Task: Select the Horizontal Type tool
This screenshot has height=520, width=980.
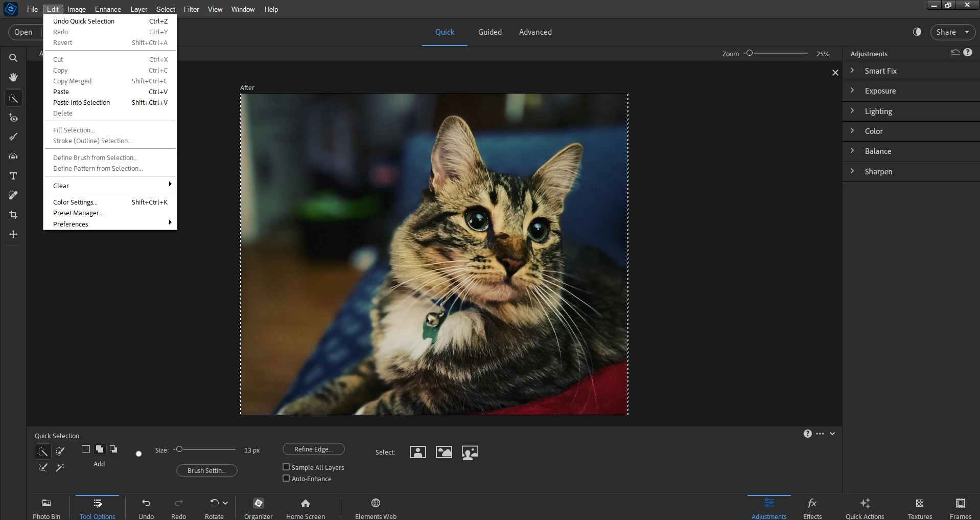Action: coord(13,176)
